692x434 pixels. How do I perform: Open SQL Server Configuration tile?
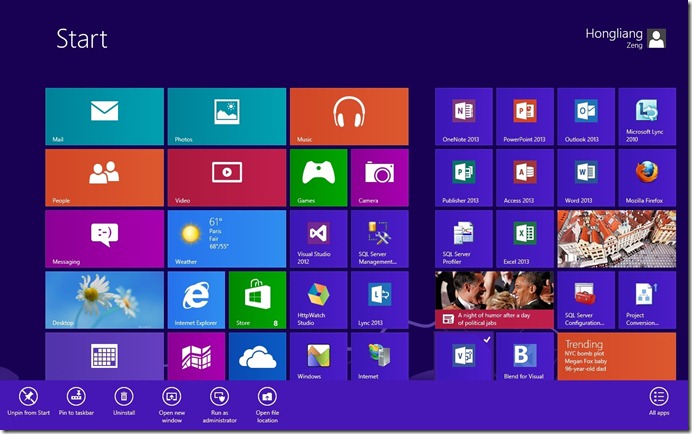tap(586, 300)
